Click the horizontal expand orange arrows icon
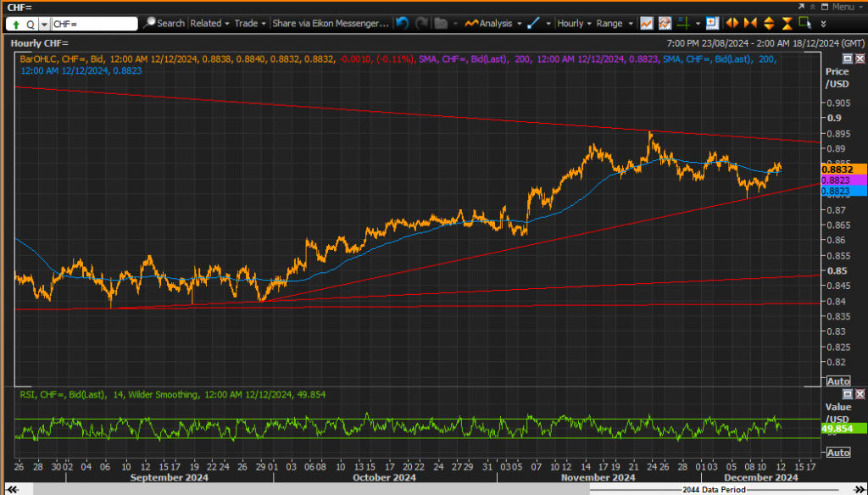 pos(732,23)
